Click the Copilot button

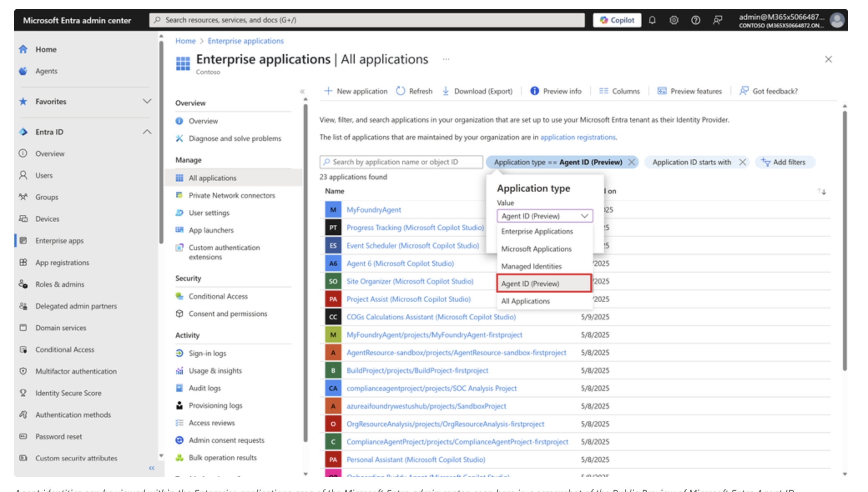coord(617,20)
